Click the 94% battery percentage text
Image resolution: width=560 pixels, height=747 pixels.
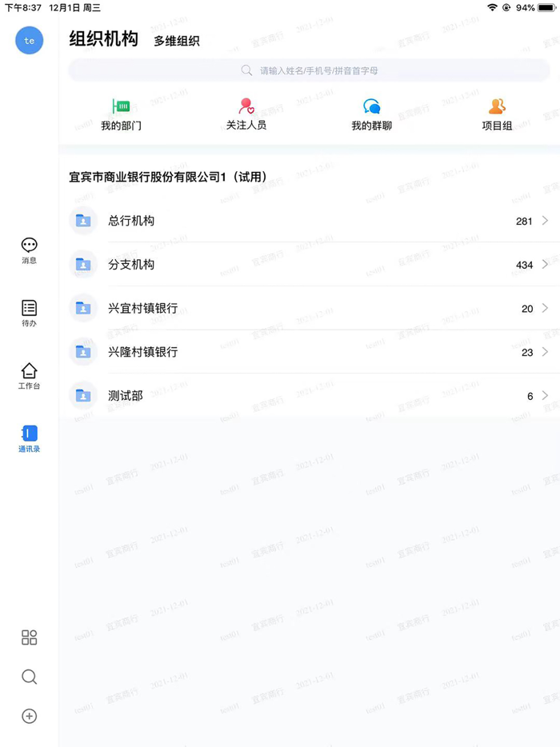[526, 8]
